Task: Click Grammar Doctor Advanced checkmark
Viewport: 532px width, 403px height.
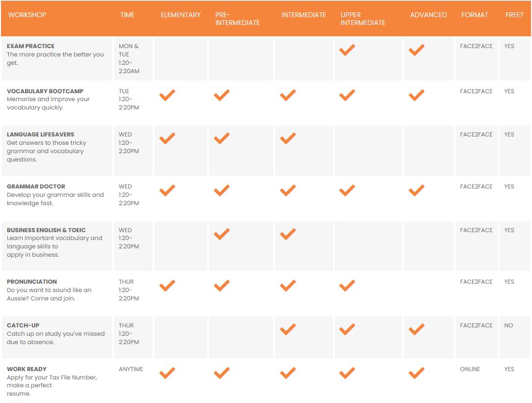Action: point(417,190)
